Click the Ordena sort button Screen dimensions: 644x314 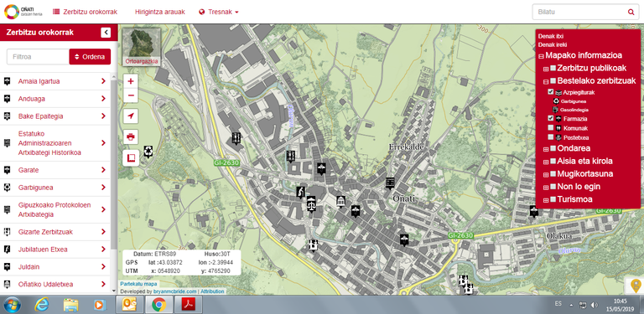pyautogui.click(x=90, y=57)
